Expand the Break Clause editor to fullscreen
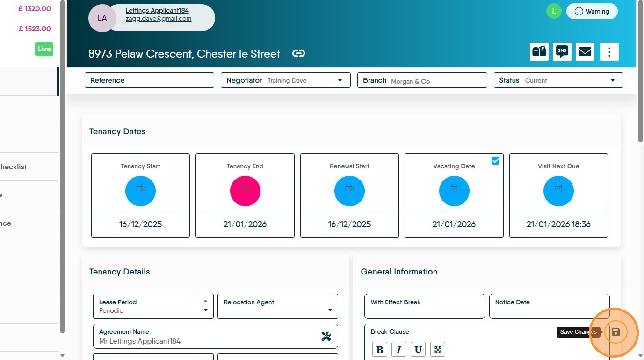Viewport: 644px width, 360px height. [438, 349]
